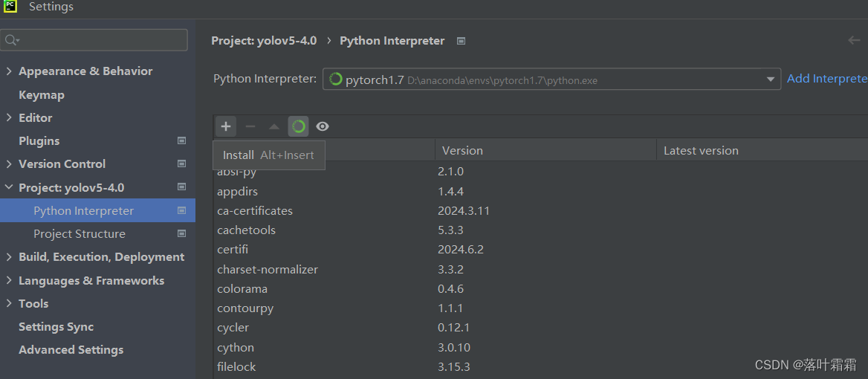The width and height of the screenshot is (868, 379).
Task: Click version 3.15.3 cell
Action: point(454,367)
